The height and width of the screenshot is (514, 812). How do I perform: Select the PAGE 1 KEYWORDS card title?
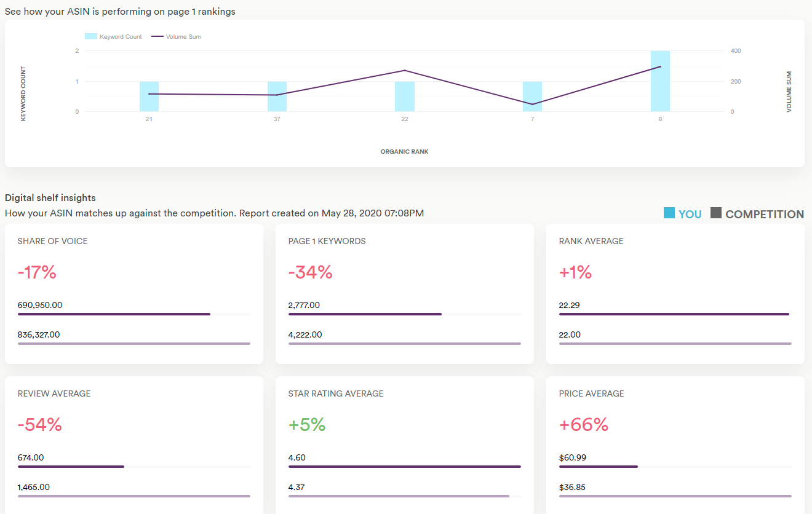(x=327, y=241)
